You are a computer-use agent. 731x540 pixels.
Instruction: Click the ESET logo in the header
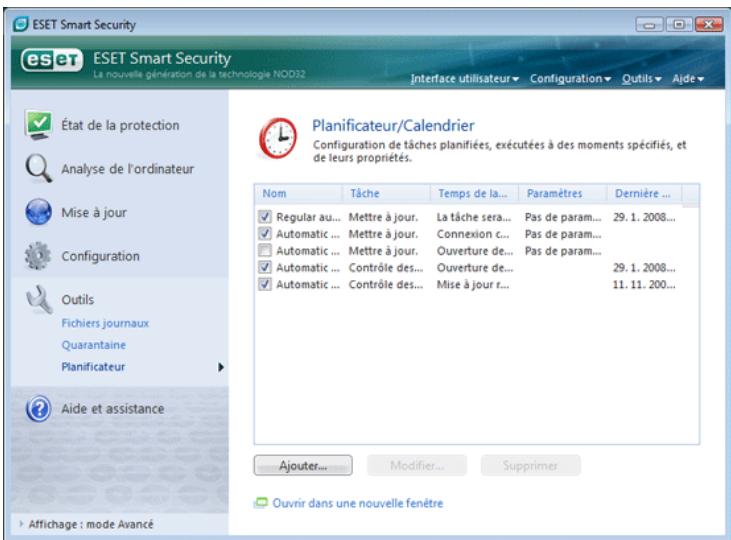[52, 61]
